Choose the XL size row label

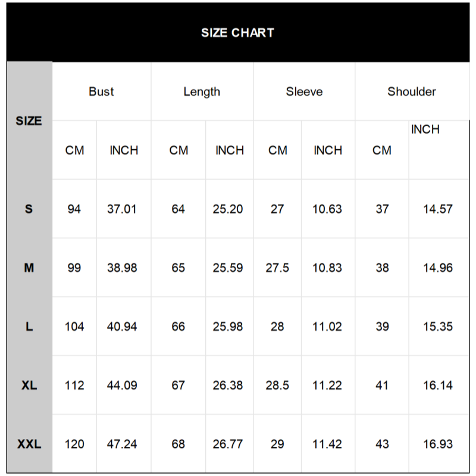tap(29, 386)
